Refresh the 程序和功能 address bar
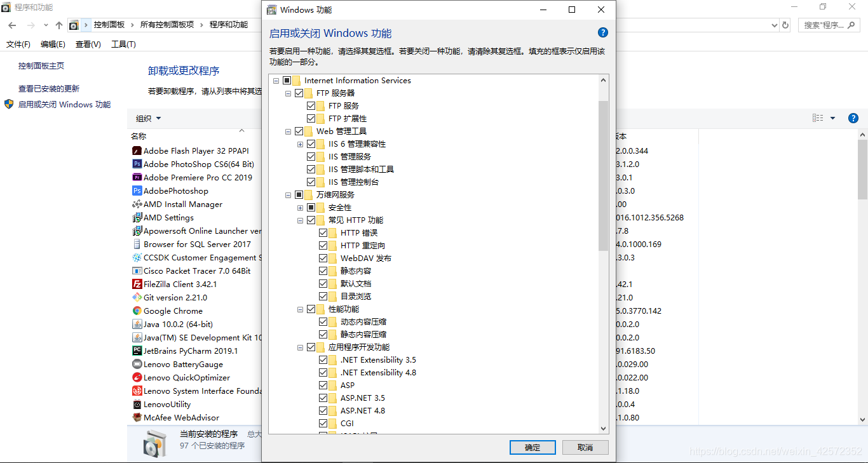This screenshot has height=463, width=868. [x=785, y=25]
